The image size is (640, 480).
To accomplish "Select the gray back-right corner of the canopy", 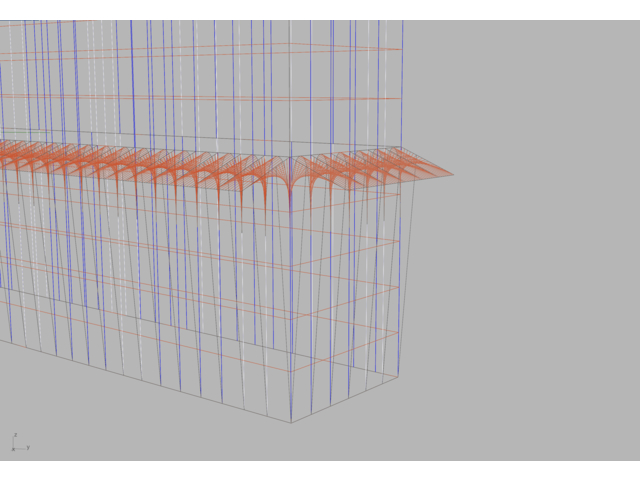I will pyautogui.click(x=401, y=148).
